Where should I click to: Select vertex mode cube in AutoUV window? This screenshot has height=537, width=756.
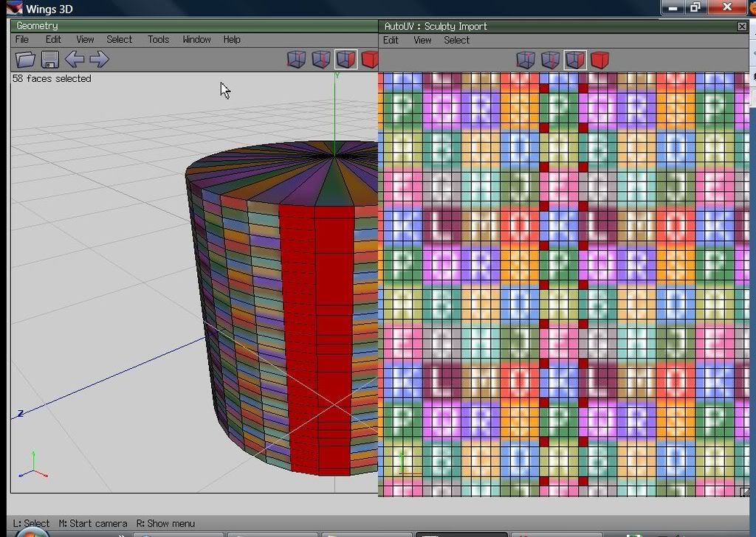pos(526,60)
